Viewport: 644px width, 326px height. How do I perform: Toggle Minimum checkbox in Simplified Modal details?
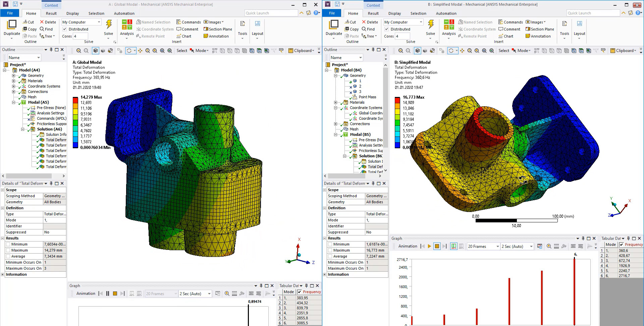tap(330, 245)
